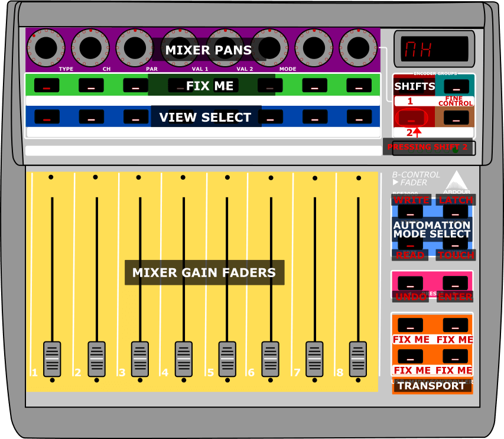504x439 pixels.
Task: Click the first pan encoder knob
Action: [x=45, y=48]
